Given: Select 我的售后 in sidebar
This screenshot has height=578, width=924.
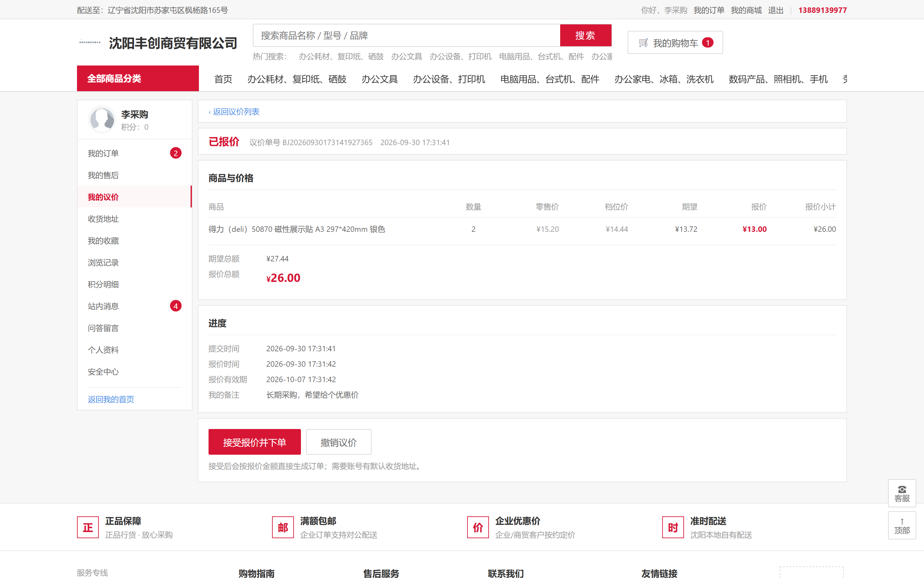Looking at the screenshot, I should pyautogui.click(x=134, y=175).
